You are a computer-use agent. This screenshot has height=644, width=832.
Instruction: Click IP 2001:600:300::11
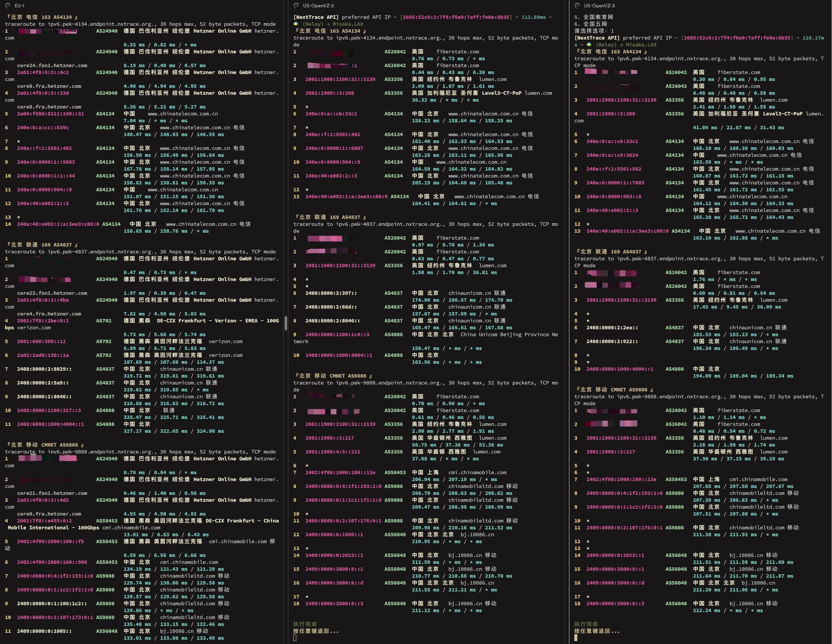click(x=42, y=342)
